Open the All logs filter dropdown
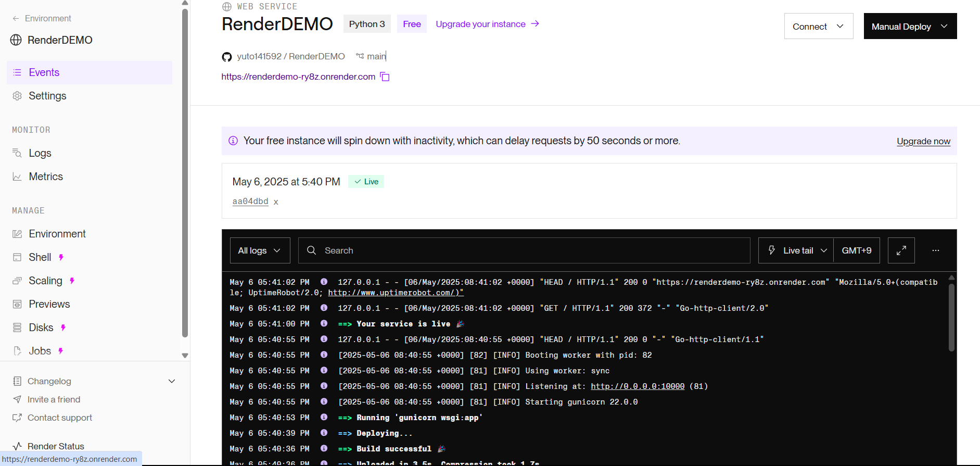The width and height of the screenshot is (980, 466). point(260,250)
